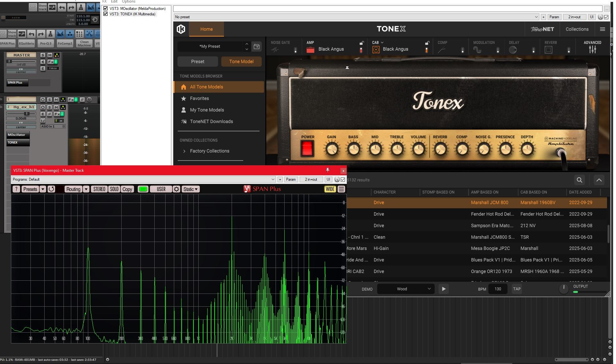The width and height of the screenshot is (616, 364).
Task: Click the orange CAB speaker icon
Action: [376, 50]
